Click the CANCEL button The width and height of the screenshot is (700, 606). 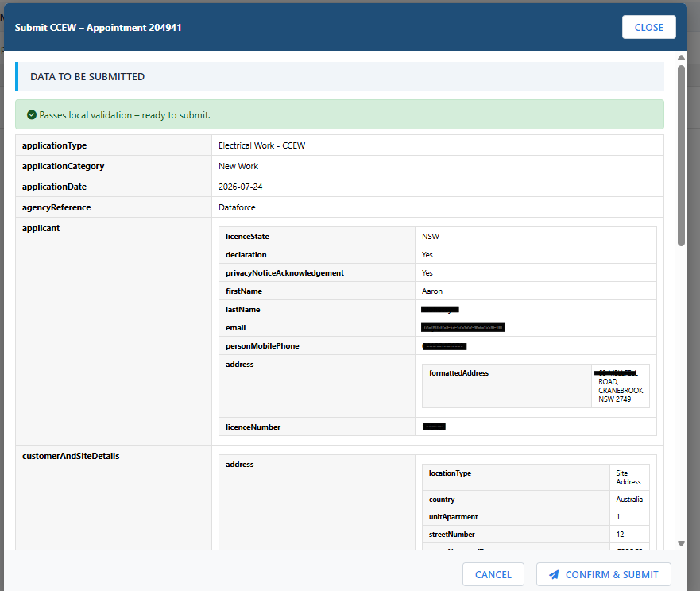pos(493,574)
